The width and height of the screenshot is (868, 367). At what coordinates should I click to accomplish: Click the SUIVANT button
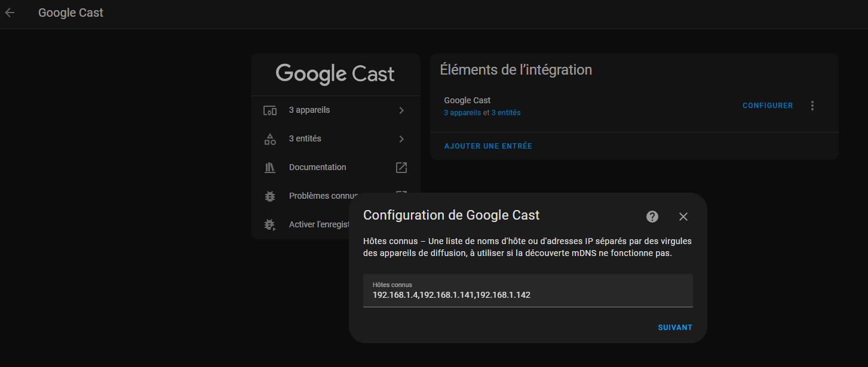pos(675,328)
